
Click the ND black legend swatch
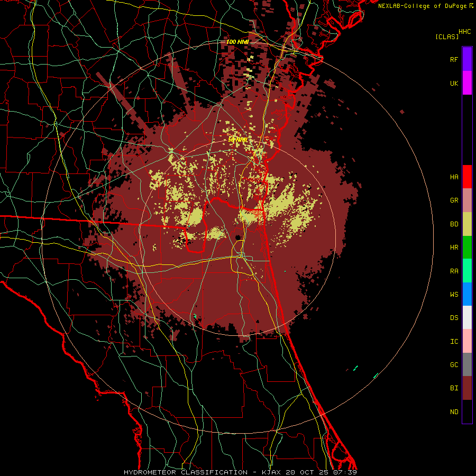[467, 411]
